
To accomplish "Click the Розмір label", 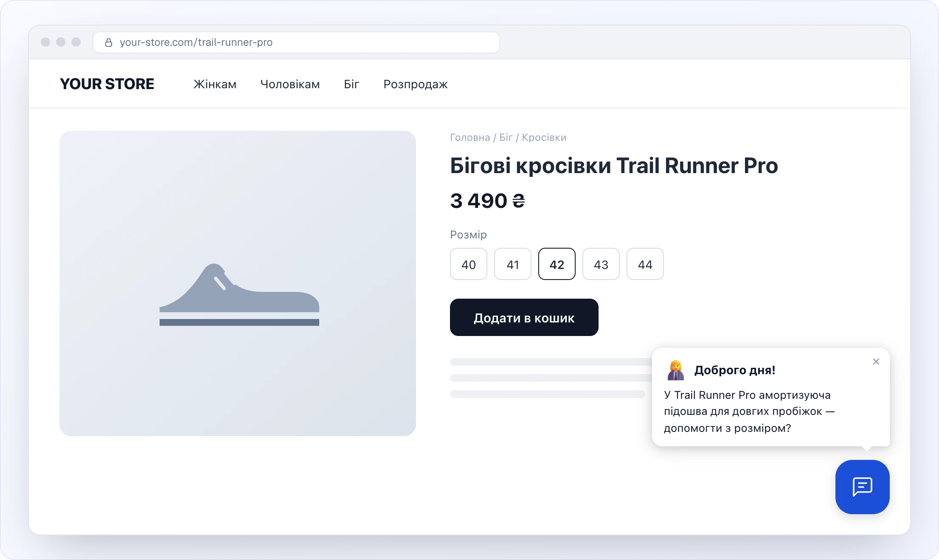I will point(468,235).
